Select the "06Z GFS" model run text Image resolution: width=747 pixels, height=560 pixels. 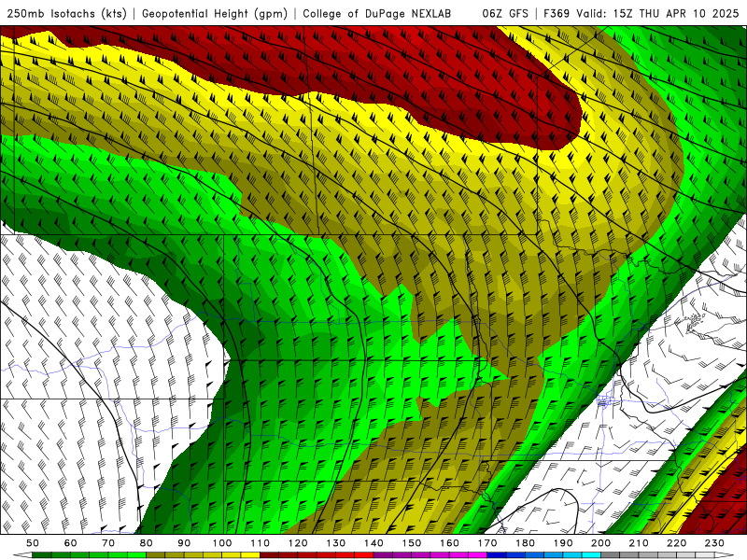505,13
